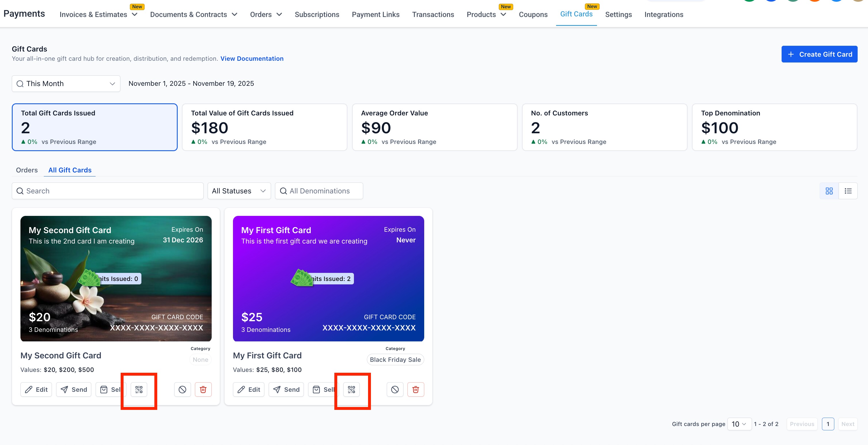
Task: Click the gift card Search field
Action: [x=108, y=191]
